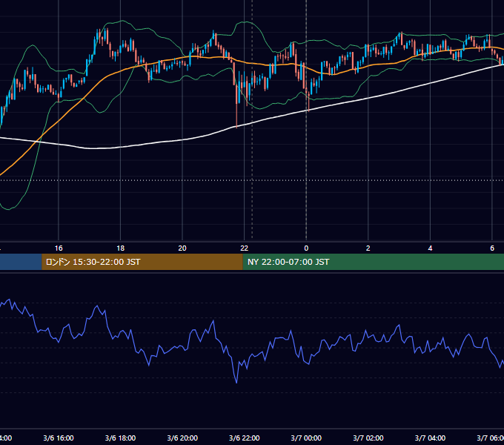Click the 3/6 20:00 label on indicator axis
504x445 pixels.
[182, 438]
